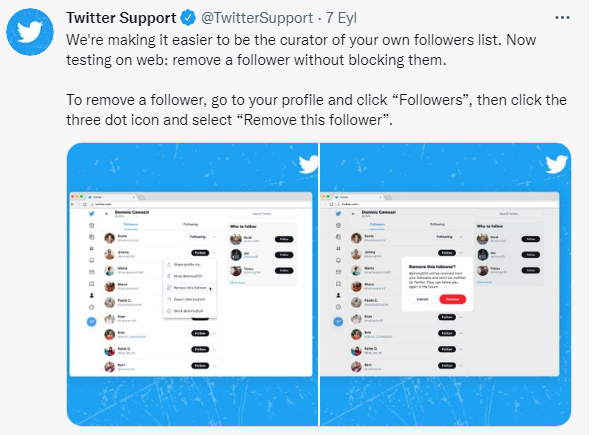Image resolution: width=592 pixels, height=435 pixels.
Task: Select the Followers tab in the right image
Action: [377, 224]
